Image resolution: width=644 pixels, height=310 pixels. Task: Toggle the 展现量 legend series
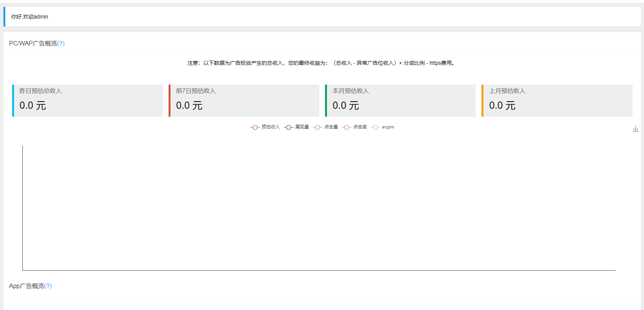pos(297,127)
